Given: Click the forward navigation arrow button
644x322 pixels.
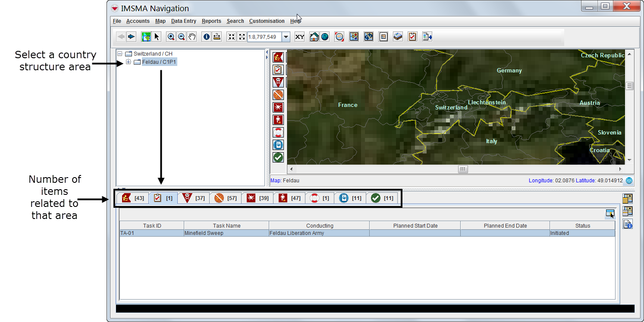Looking at the screenshot, I should (132, 37).
